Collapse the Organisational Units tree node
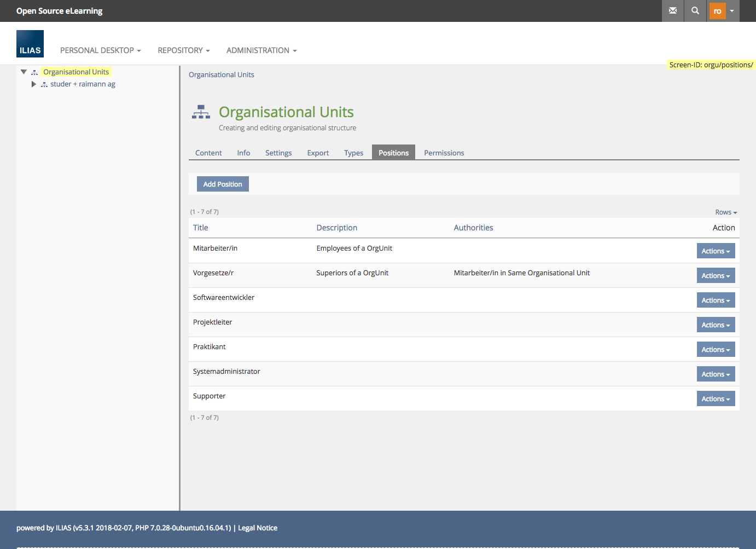Screen dimensions: 756x549 24,72
